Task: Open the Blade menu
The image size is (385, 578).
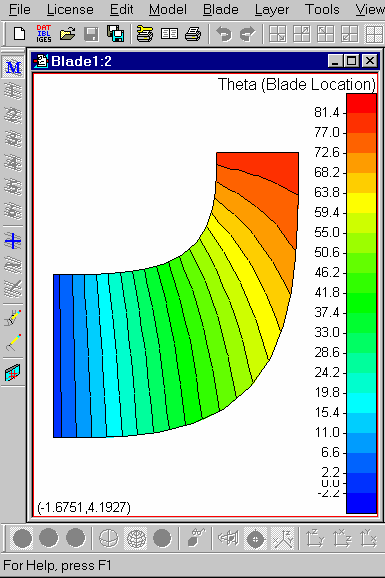Action: [221, 10]
